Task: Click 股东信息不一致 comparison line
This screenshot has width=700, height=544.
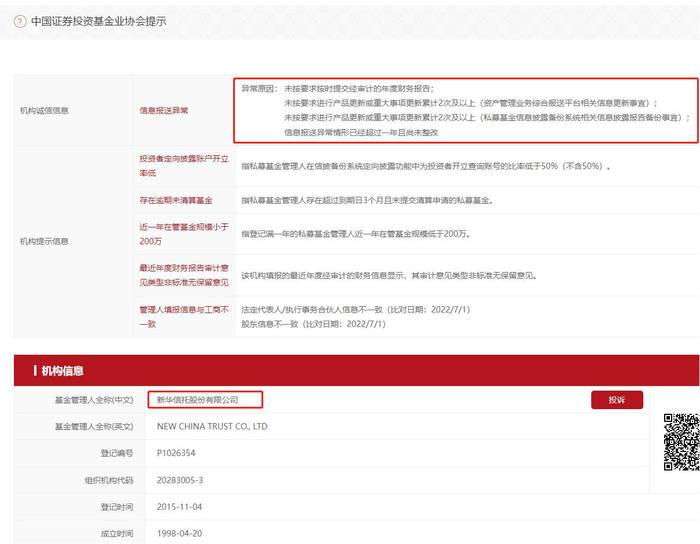Action: pyautogui.click(x=313, y=324)
